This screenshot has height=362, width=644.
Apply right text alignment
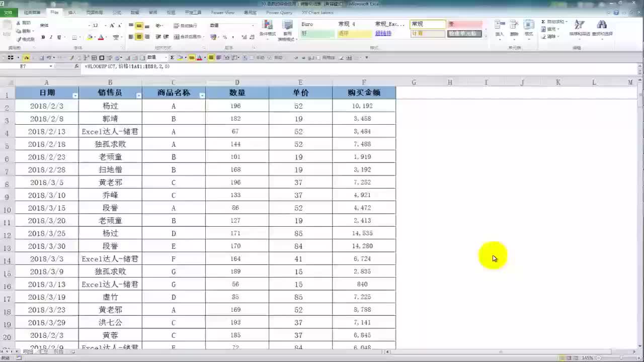point(146,37)
